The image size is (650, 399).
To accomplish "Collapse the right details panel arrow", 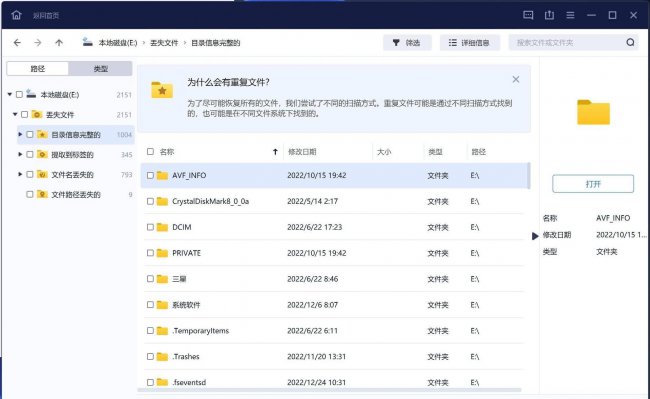I will click(x=535, y=236).
